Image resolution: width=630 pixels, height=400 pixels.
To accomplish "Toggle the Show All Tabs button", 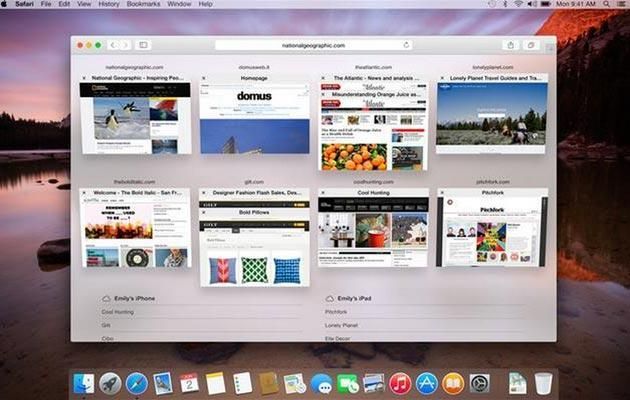I will coord(532,45).
